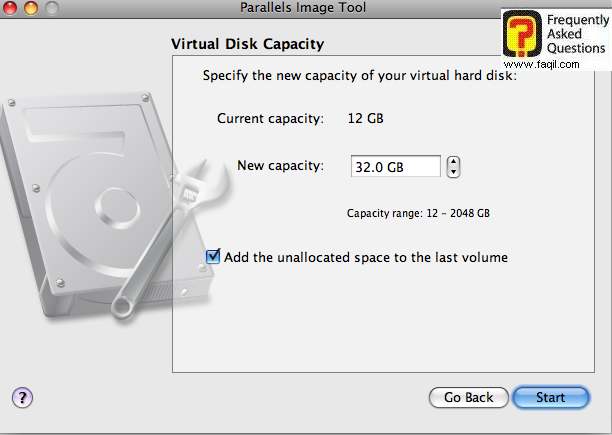This screenshot has width=612, height=435.
Task: Close the Parallels Image Tool window
Action: coord(11,8)
